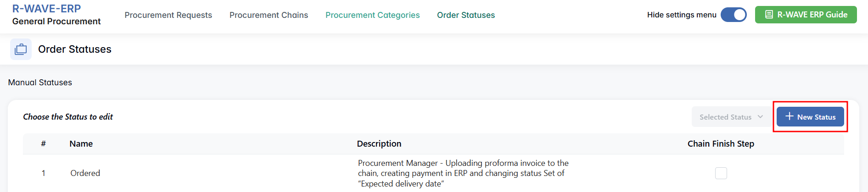
Task: Click the Chain Finish Step column header
Action: [720, 144]
